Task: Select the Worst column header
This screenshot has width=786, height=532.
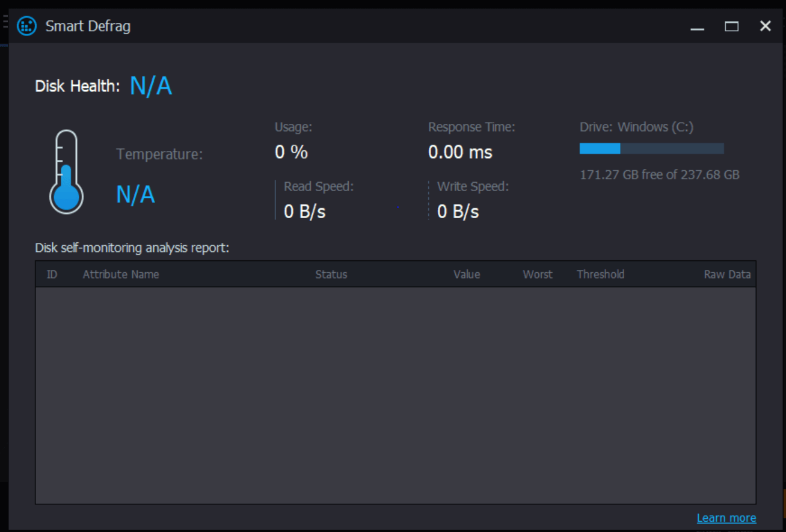Action: [x=537, y=274]
